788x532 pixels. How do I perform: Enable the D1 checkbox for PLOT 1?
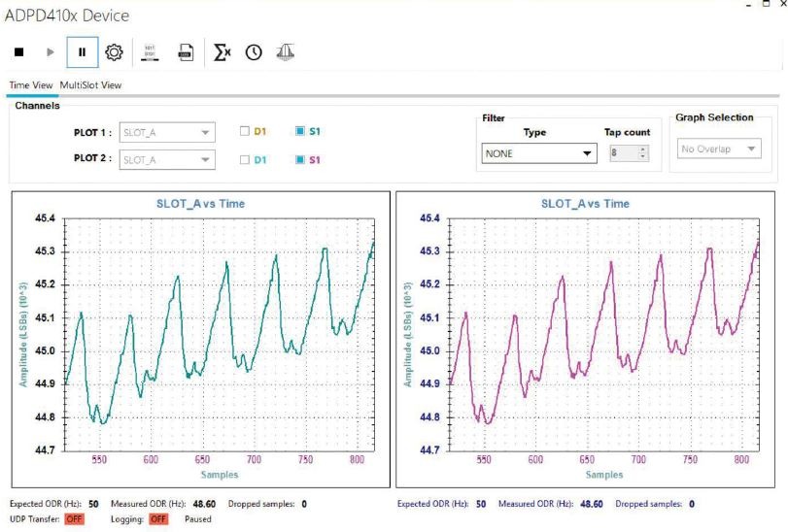[245, 131]
